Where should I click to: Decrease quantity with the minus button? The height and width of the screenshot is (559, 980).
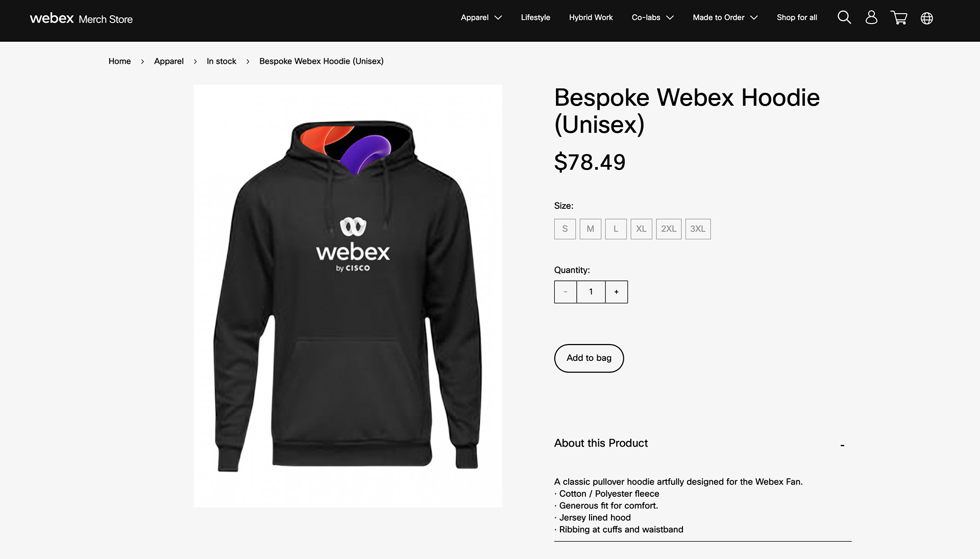point(566,292)
